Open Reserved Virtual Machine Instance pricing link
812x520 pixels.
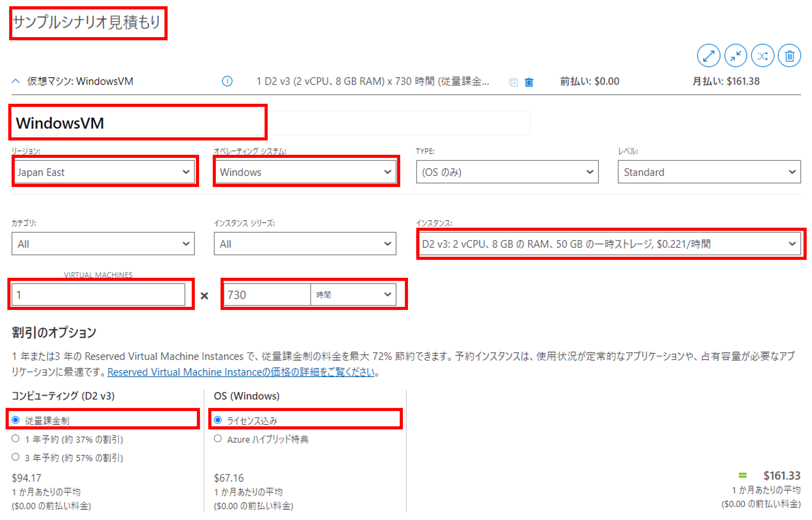(x=241, y=372)
